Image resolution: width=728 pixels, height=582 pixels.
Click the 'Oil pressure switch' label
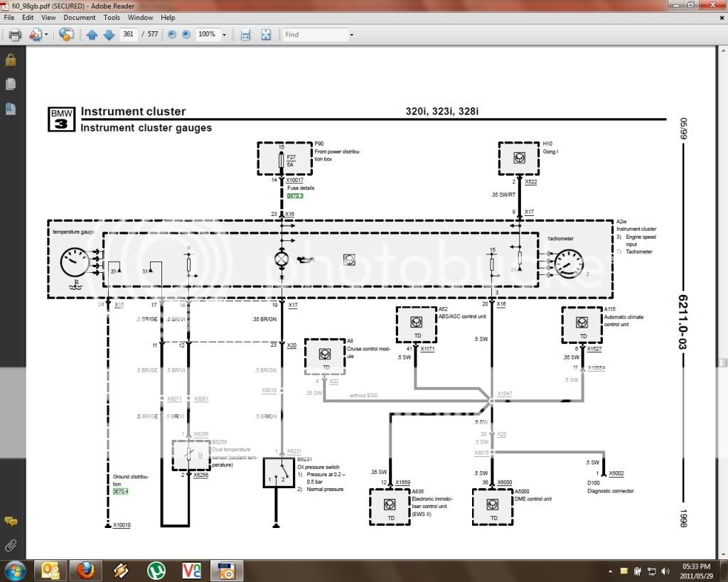318,467
